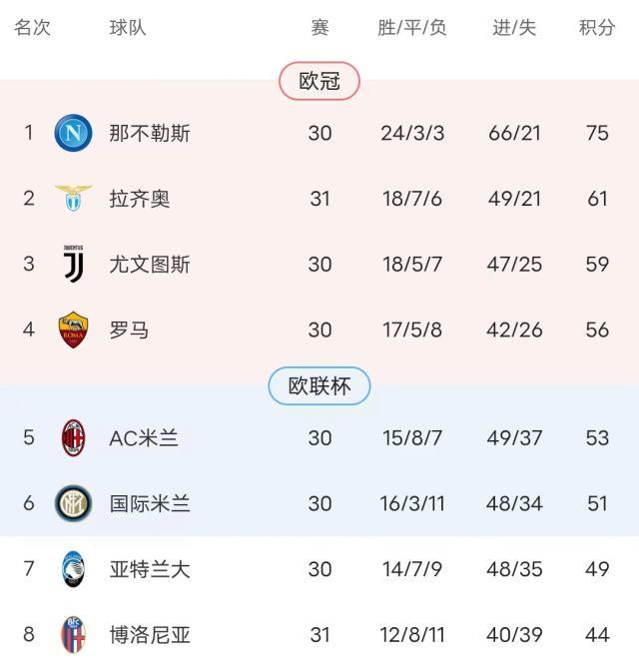639x672 pixels.
Task: Tap the Juventus logo icon
Action: 73,264
